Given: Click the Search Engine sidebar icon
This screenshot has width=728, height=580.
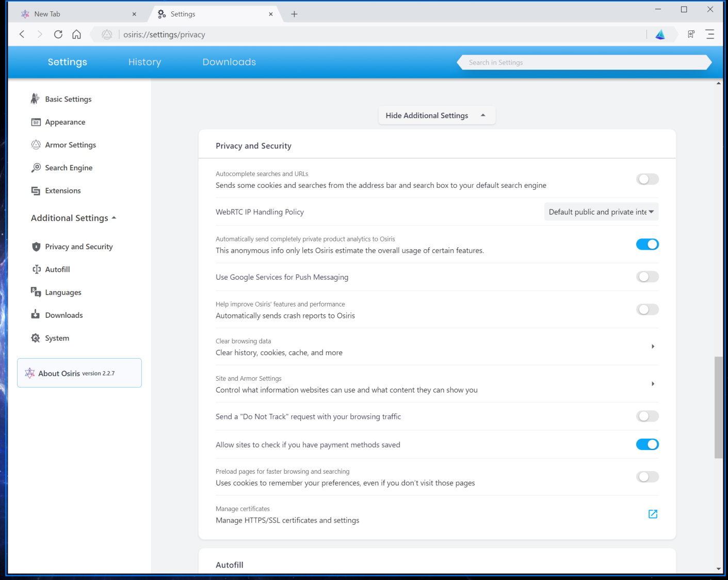Looking at the screenshot, I should [x=36, y=168].
